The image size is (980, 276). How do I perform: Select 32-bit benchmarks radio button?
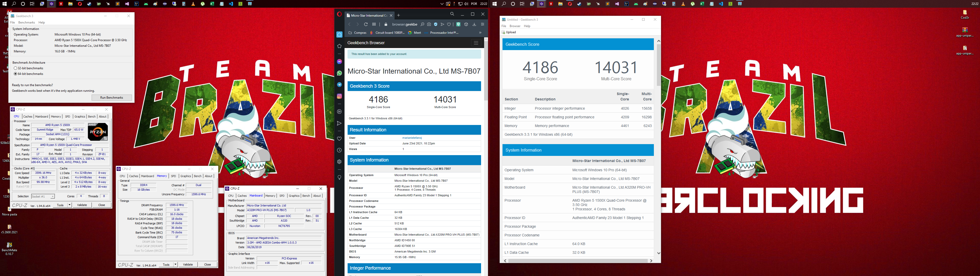click(16, 68)
